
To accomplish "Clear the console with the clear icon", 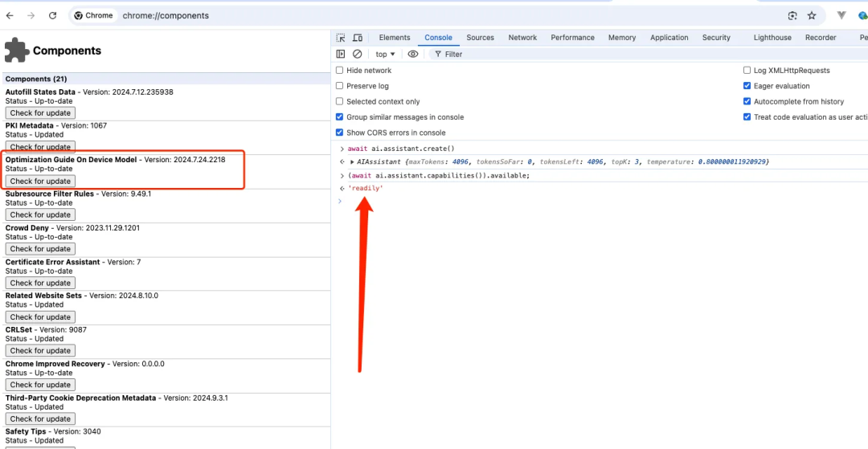I will 358,54.
